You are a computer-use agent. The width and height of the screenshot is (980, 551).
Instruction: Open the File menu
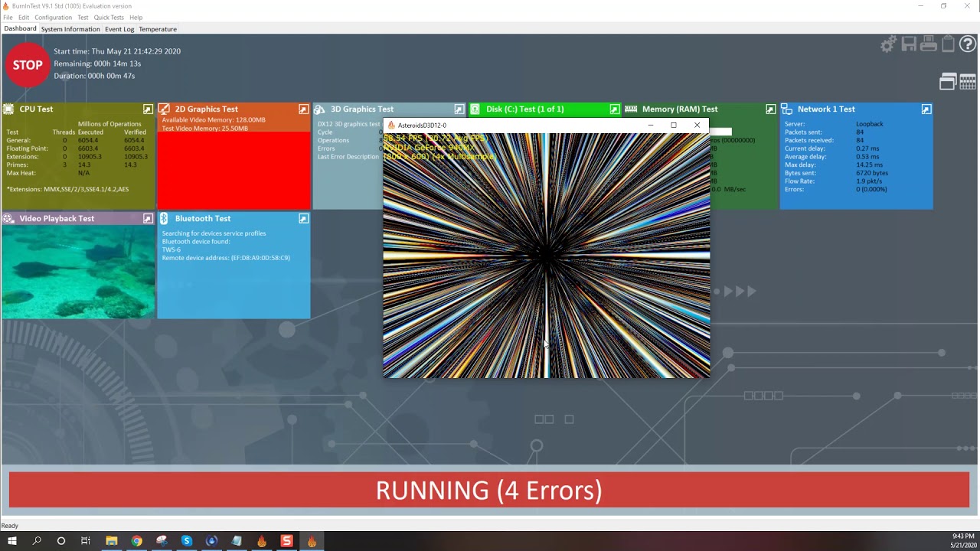8,17
